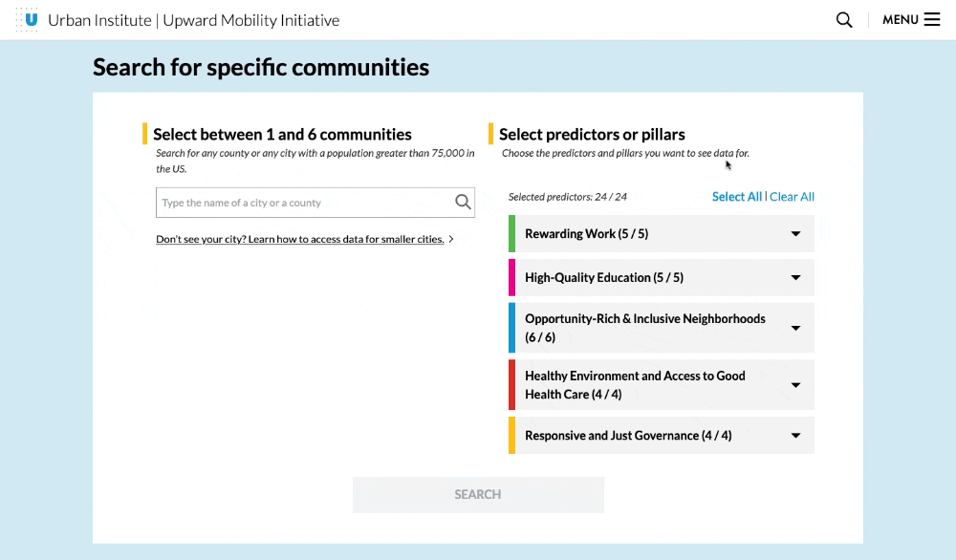Click High-Quality Education (5 / 5) label
Image resolution: width=956 pixels, height=560 pixels.
pos(603,278)
